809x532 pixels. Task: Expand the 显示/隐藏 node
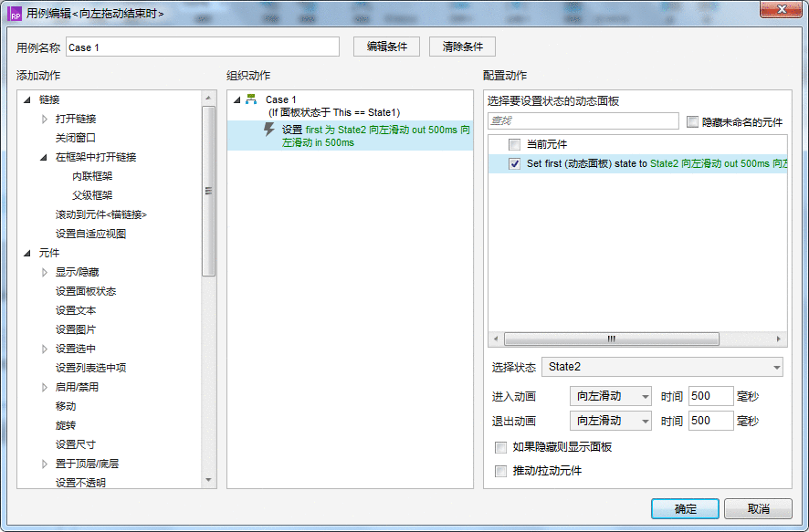pos(45,272)
